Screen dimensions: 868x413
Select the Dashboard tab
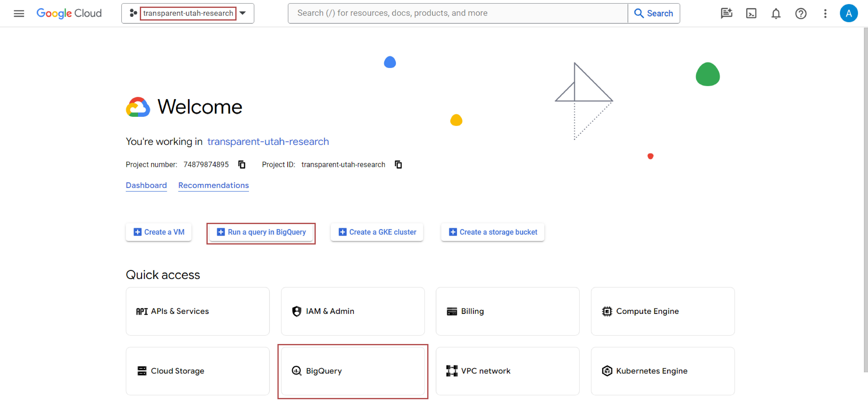[146, 185]
